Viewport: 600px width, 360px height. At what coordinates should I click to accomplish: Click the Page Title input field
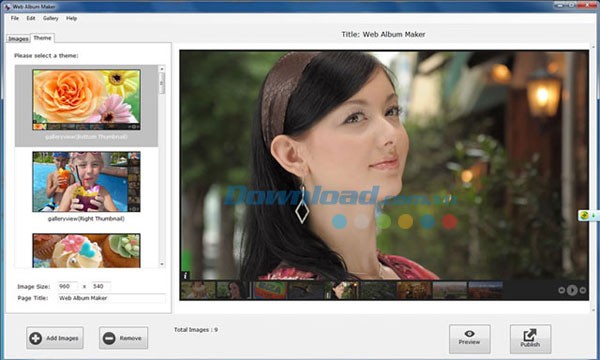pyautogui.click(x=112, y=298)
